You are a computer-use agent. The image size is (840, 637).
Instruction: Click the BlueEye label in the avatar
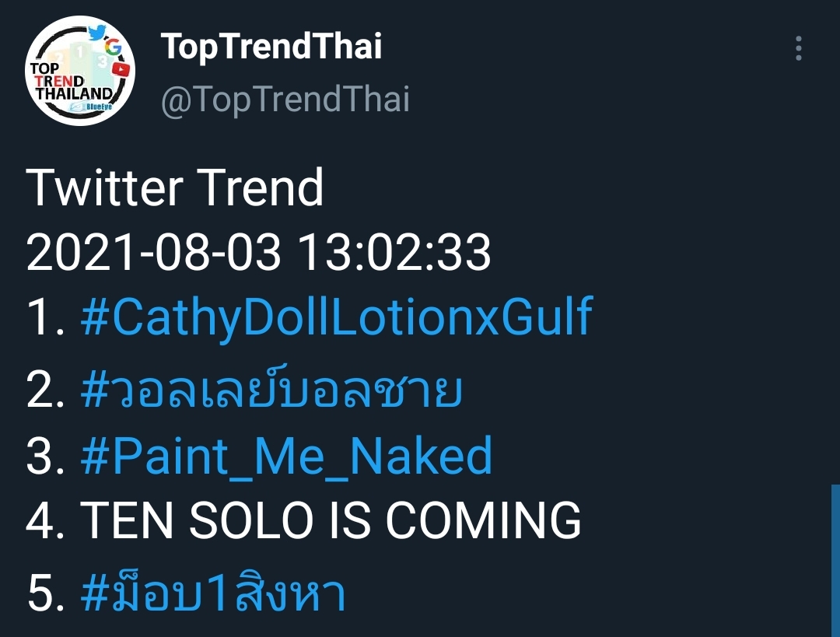coord(92,107)
